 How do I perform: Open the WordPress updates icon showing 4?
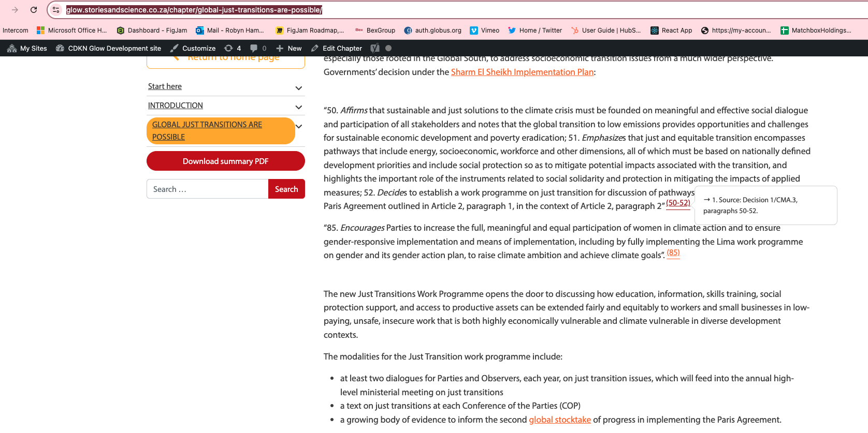(x=233, y=48)
